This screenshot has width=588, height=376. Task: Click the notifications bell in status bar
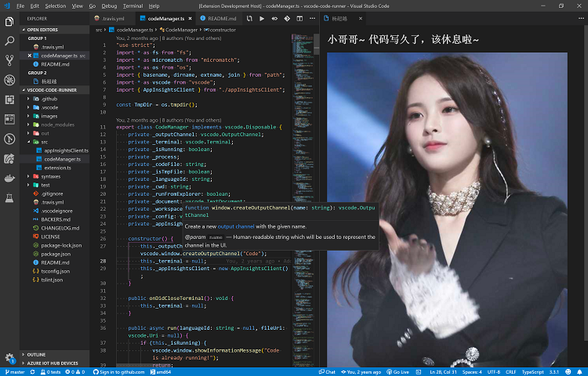(x=579, y=372)
